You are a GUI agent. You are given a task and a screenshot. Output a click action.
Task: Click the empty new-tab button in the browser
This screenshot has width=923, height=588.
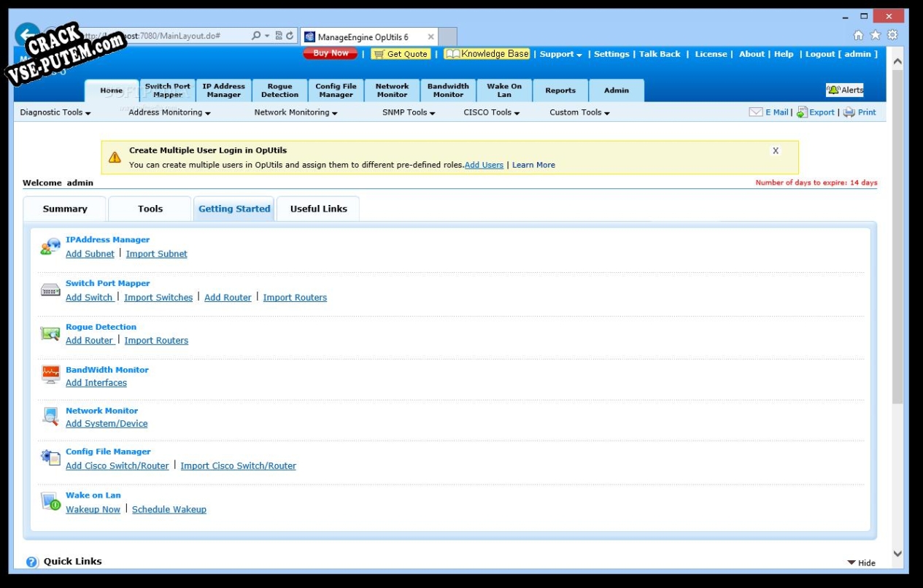click(448, 36)
